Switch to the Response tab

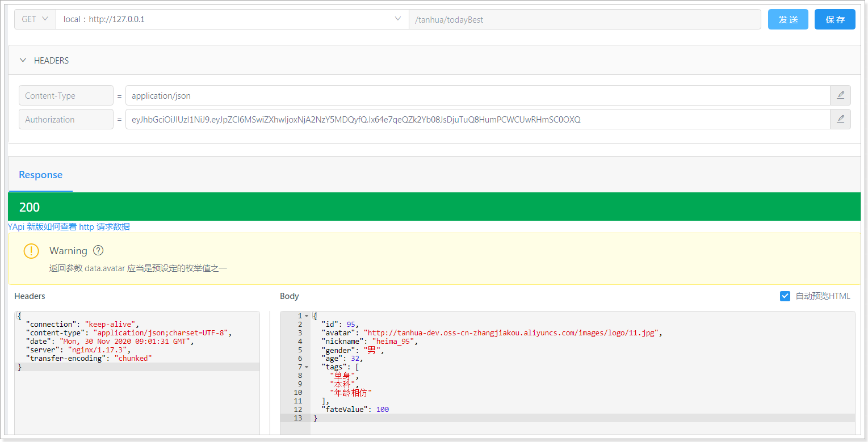pyautogui.click(x=41, y=175)
